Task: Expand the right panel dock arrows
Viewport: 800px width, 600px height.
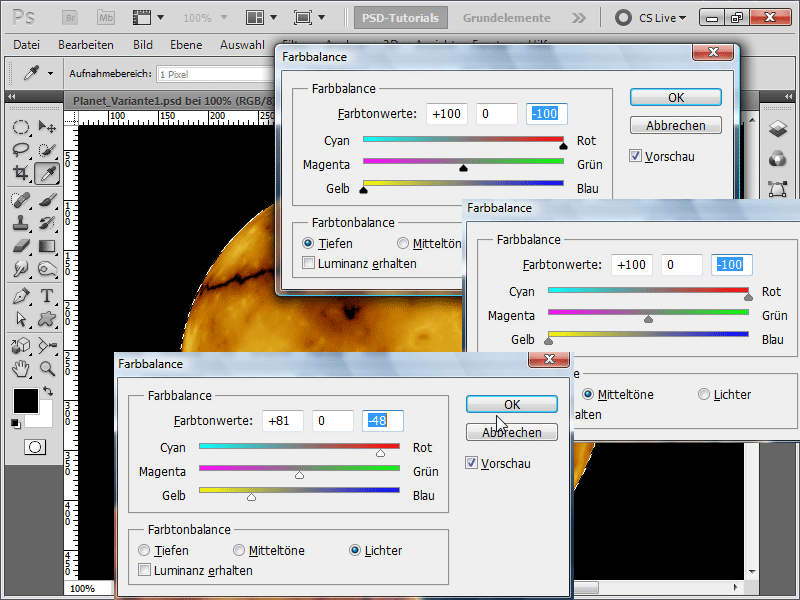Action: [789, 96]
